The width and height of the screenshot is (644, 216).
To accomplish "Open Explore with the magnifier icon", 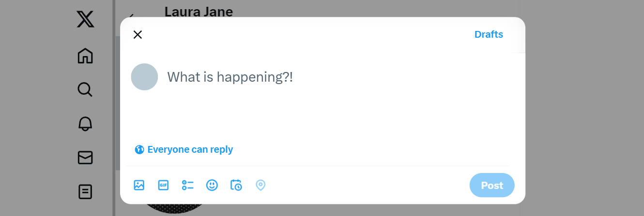I will [x=85, y=89].
